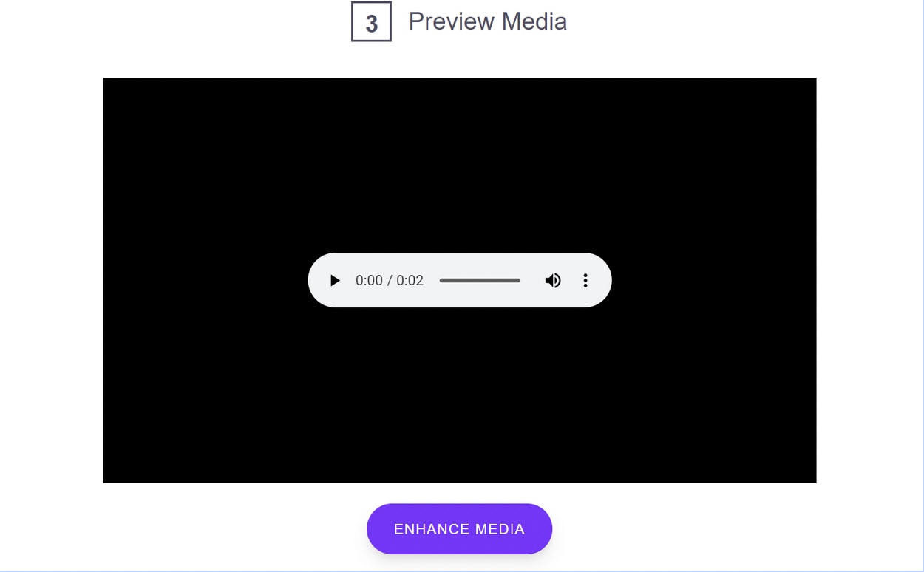
Task: Expand playback options from the vertical dots
Action: click(585, 280)
